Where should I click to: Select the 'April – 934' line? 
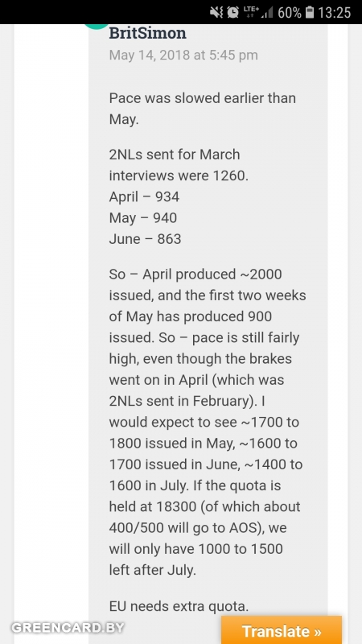pyautogui.click(x=144, y=196)
